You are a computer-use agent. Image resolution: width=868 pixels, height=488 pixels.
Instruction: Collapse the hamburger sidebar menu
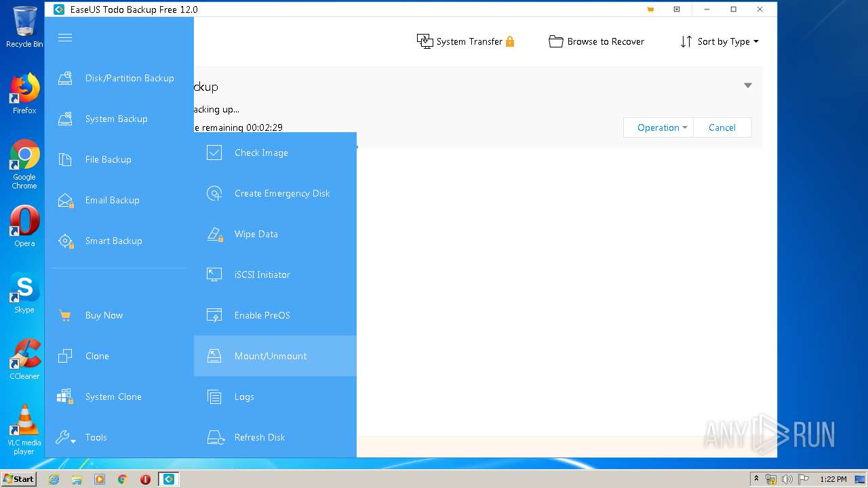(x=65, y=37)
